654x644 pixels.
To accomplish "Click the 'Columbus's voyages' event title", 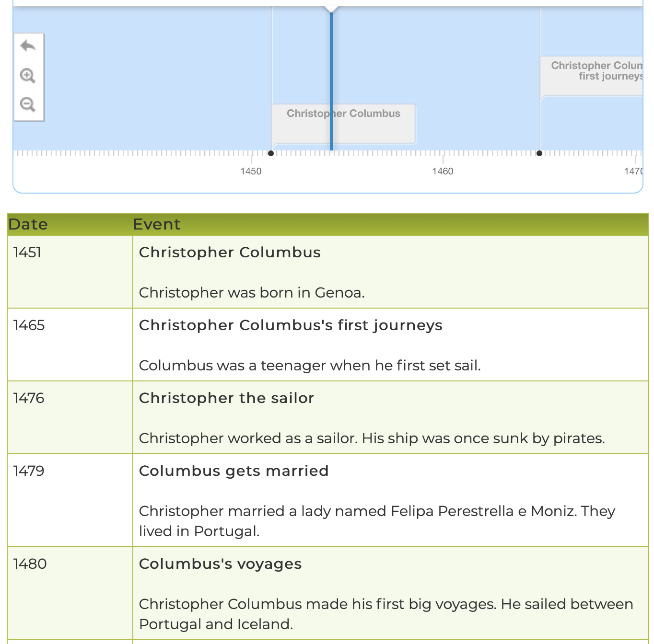I will coord(220,564).
